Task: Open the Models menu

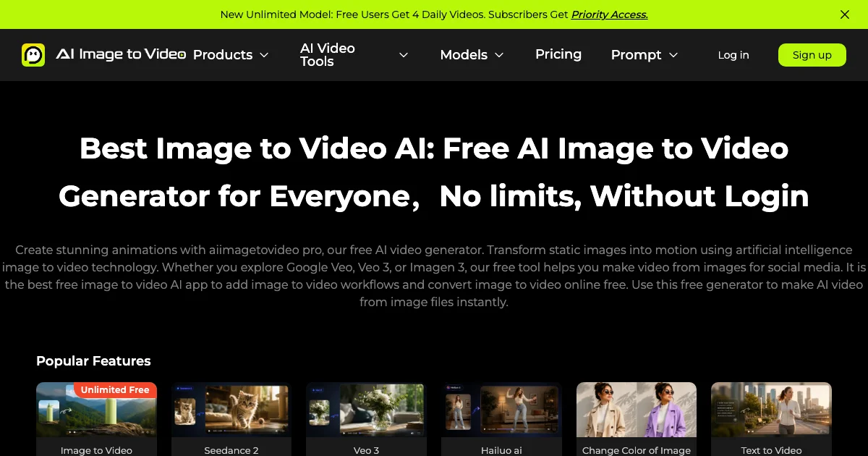Action: [x=464, y=55]
